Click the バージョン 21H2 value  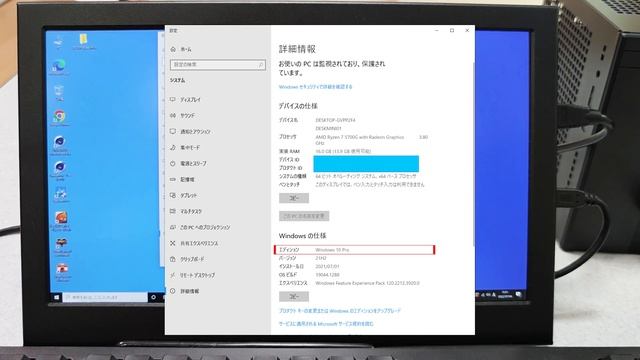321,258
